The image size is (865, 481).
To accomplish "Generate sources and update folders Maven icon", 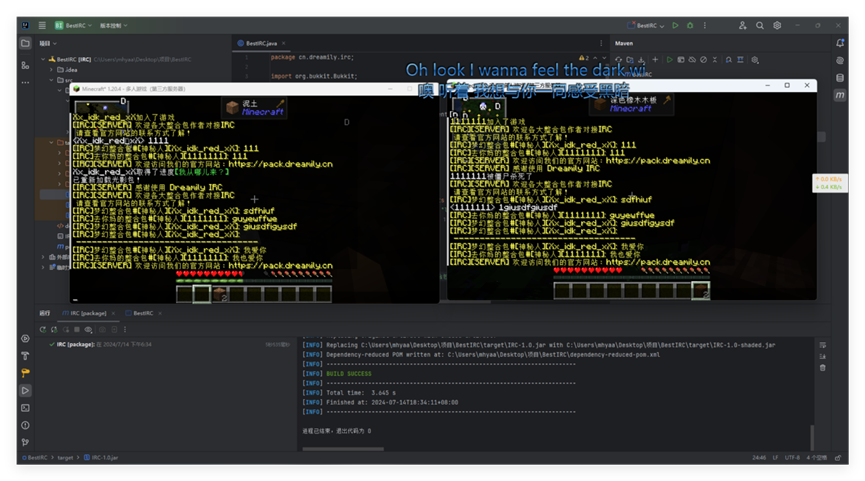I will tap(630, 60).
